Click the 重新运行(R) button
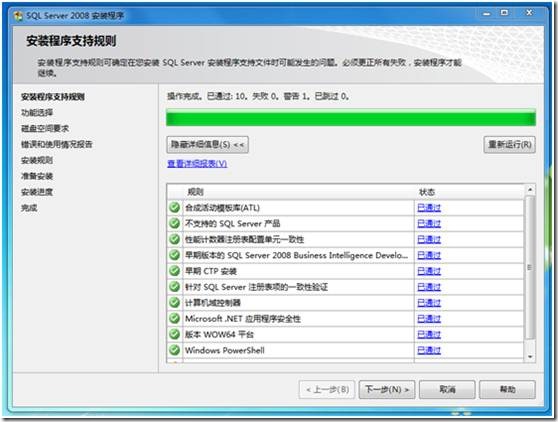This screenshot has width=558, height=422. click(510, 144)
